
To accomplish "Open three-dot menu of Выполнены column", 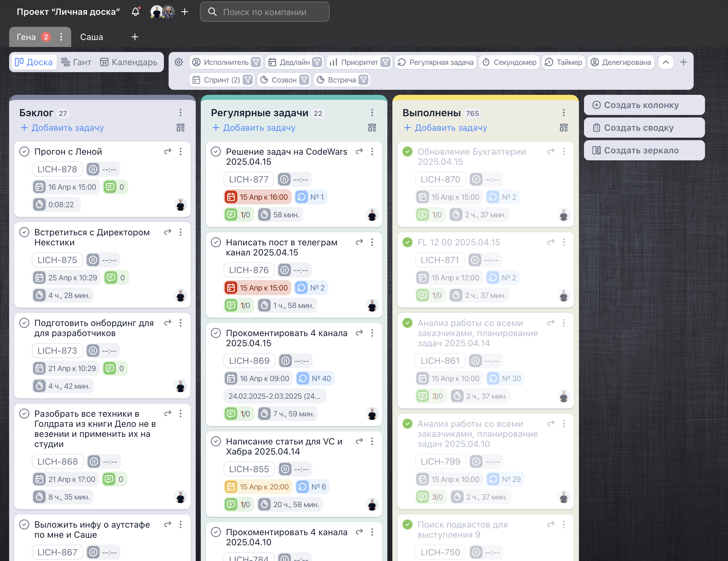I will tap(564, 112).
